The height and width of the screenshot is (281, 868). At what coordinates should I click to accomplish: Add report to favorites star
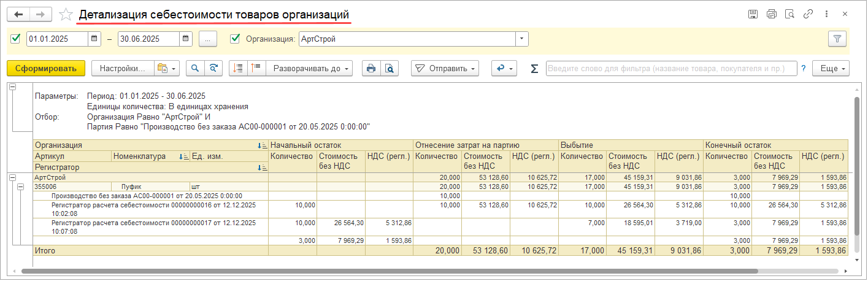[66, 14]
